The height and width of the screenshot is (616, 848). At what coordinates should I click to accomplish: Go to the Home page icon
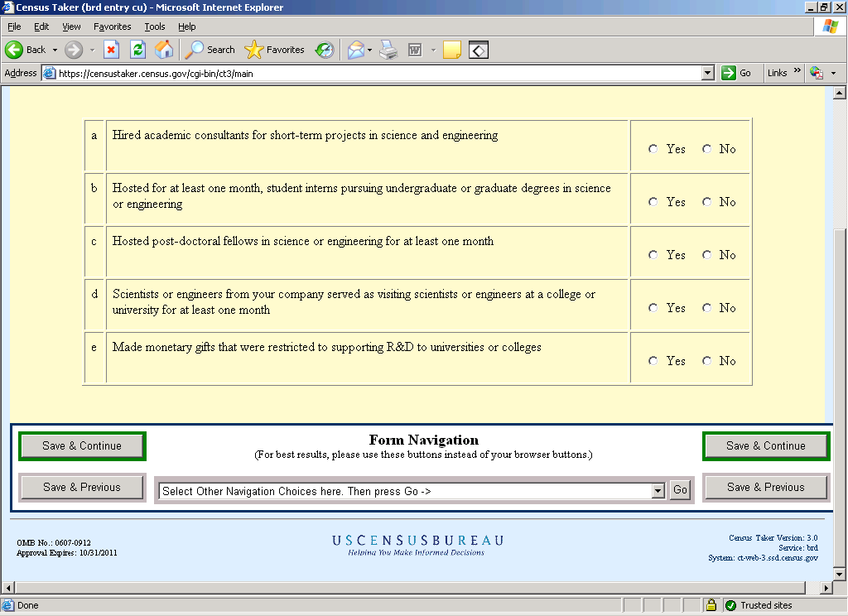click(x=165, y=50)
